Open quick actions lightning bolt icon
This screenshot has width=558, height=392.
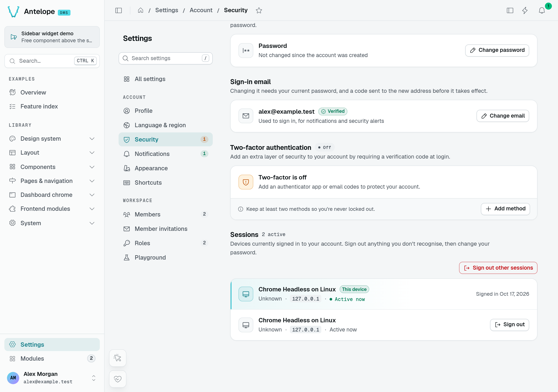pos(525,10)
